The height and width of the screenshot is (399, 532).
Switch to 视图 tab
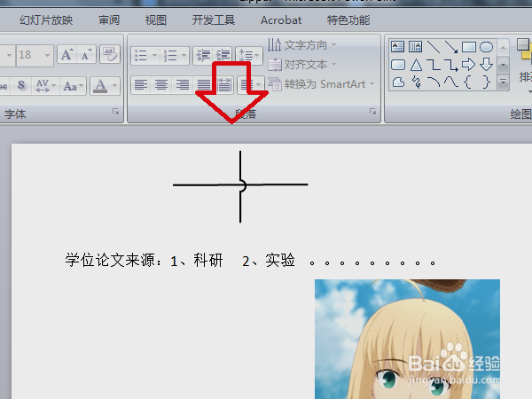pyautogui.click(x=156, y=20)
